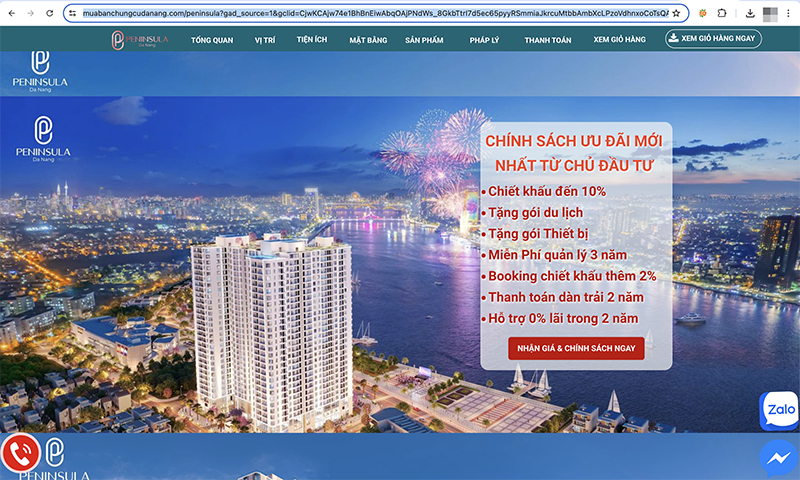View site information icon in address bar
Screen dimensions: 800x480
[x=72, y=13]
